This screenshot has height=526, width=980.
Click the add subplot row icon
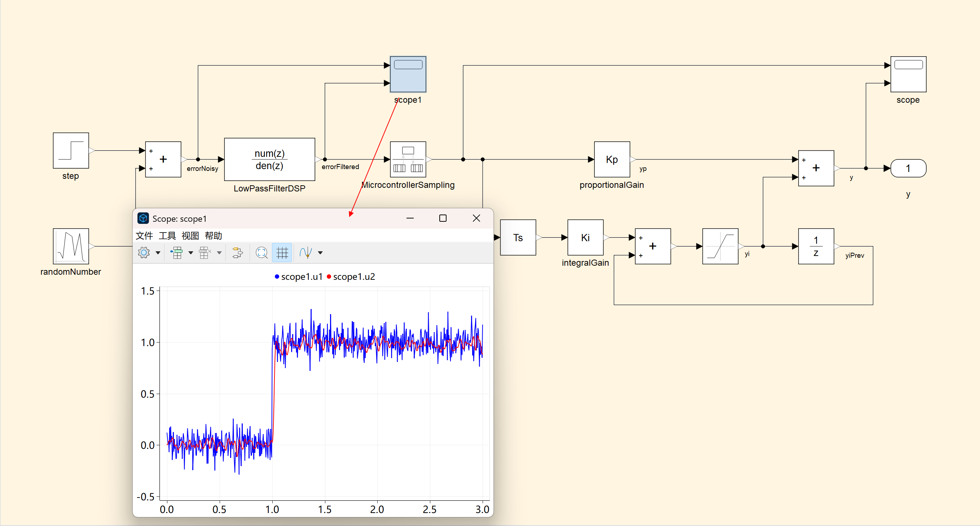point(177,252)
